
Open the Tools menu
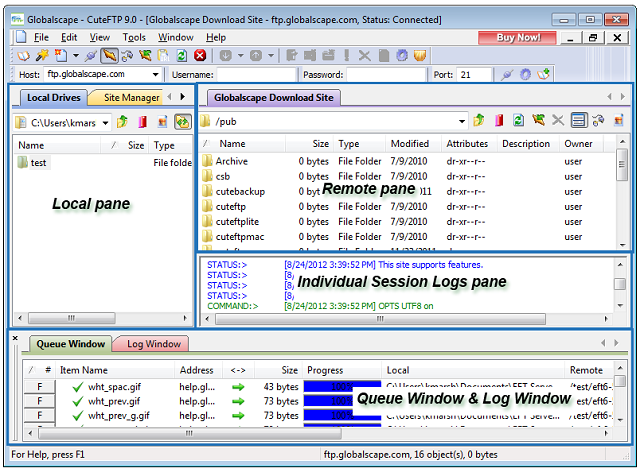[134, 37]
